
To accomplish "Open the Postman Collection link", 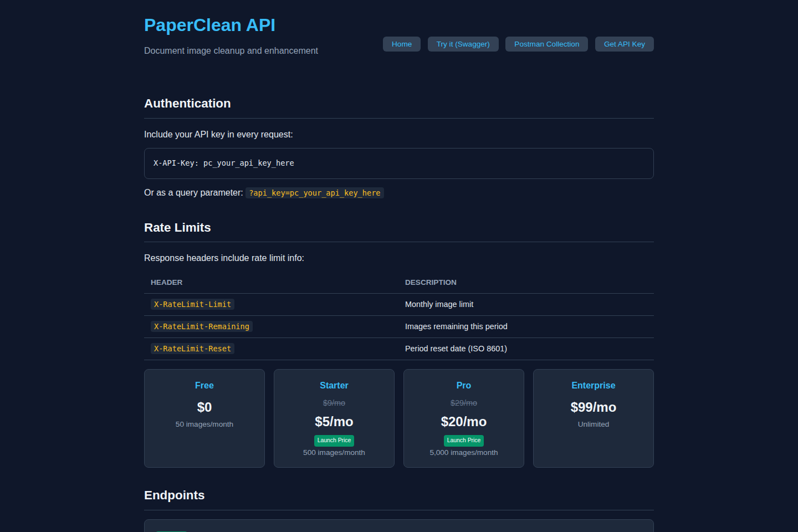I will (546, 44).
